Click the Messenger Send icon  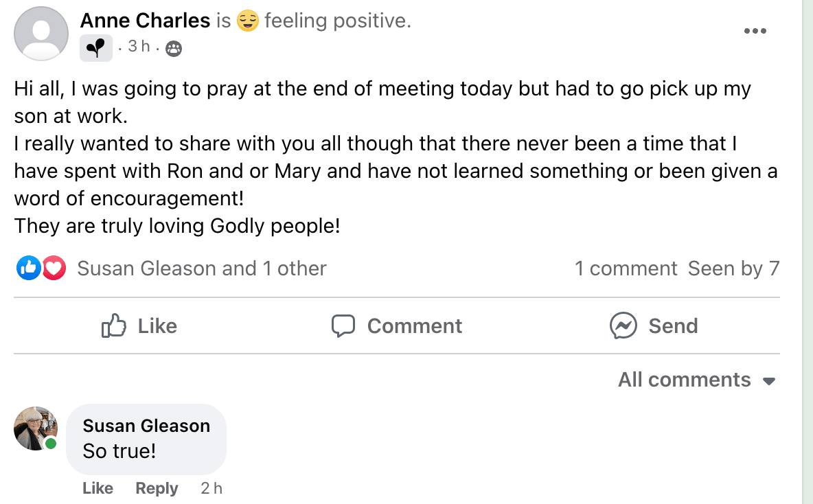(x=623, y=325)
